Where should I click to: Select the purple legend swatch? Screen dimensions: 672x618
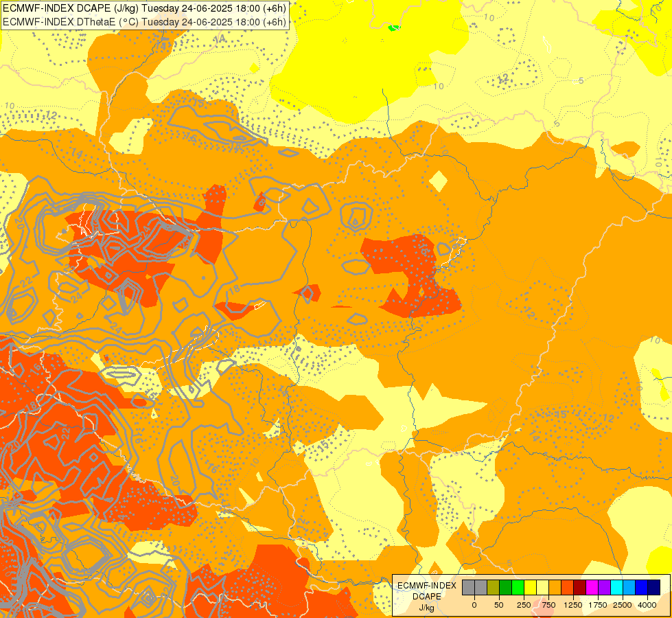[604, 587]
